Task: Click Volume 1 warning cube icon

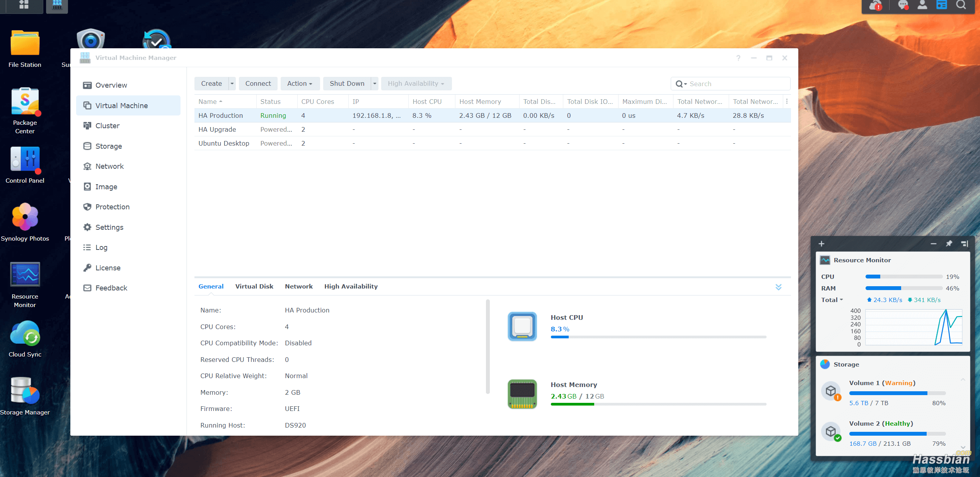Action: (831, 392)
